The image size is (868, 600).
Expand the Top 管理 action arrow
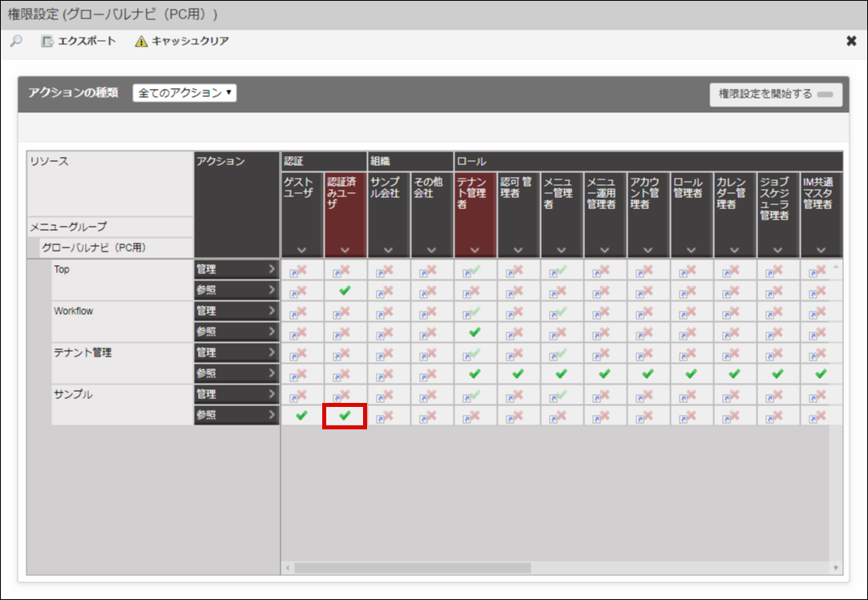point(272,269)
